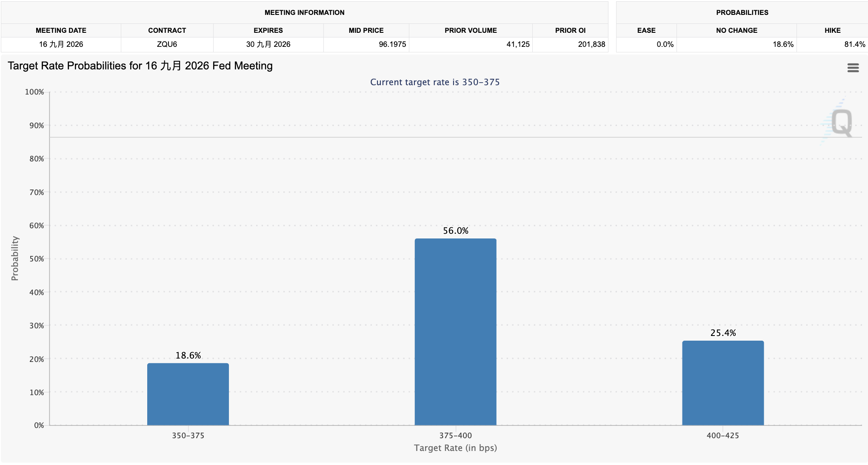This screenshot has width=868, height=465.
Task: Click the 25.4% data label
Action: 723,333
